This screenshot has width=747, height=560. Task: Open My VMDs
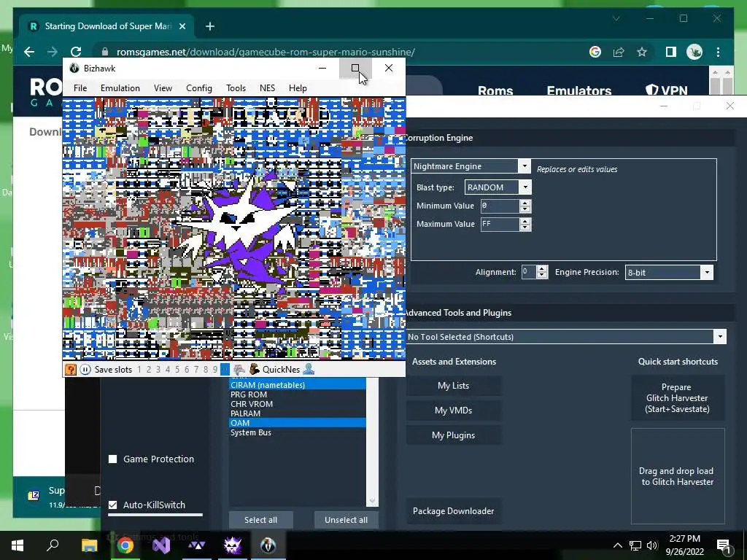point(454,411)
